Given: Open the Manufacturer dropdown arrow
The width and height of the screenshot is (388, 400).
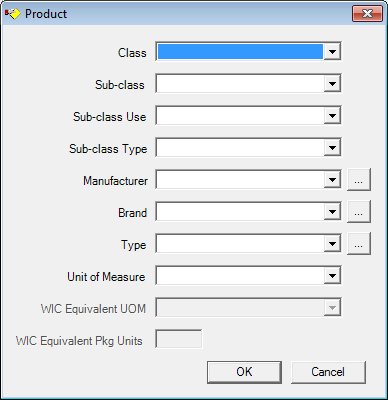Looking at the screenshot, I should pos(332,180).
